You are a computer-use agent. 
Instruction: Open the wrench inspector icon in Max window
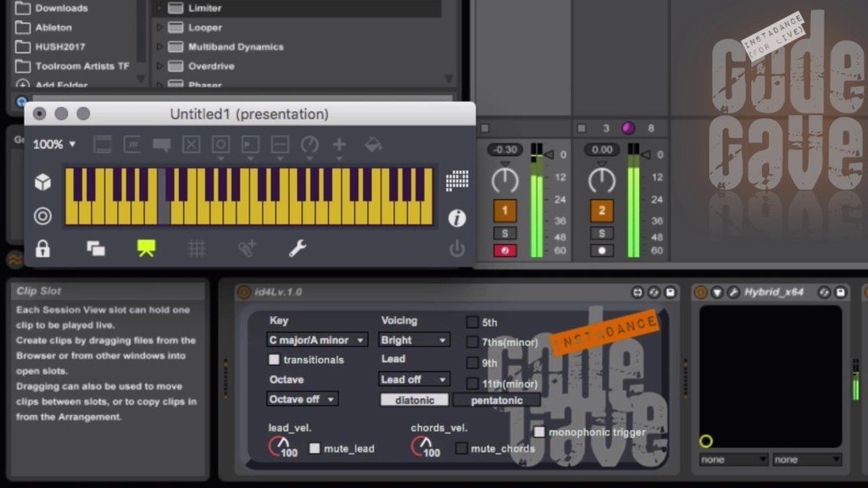[x=298, y=248]
